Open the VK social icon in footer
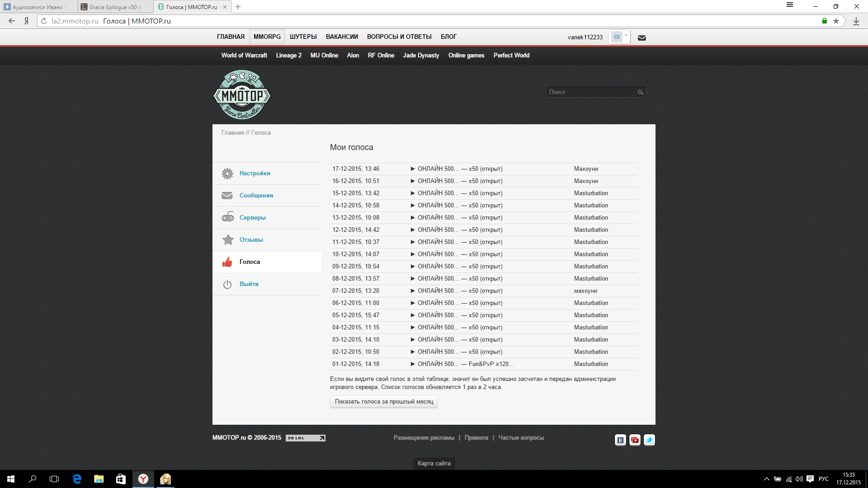 (x=620, y=440)
